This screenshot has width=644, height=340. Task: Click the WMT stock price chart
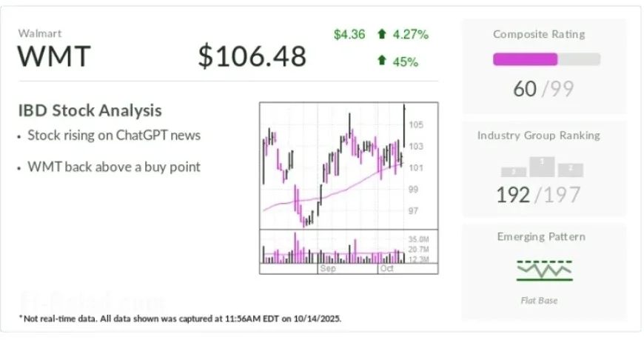coord(333,167)
